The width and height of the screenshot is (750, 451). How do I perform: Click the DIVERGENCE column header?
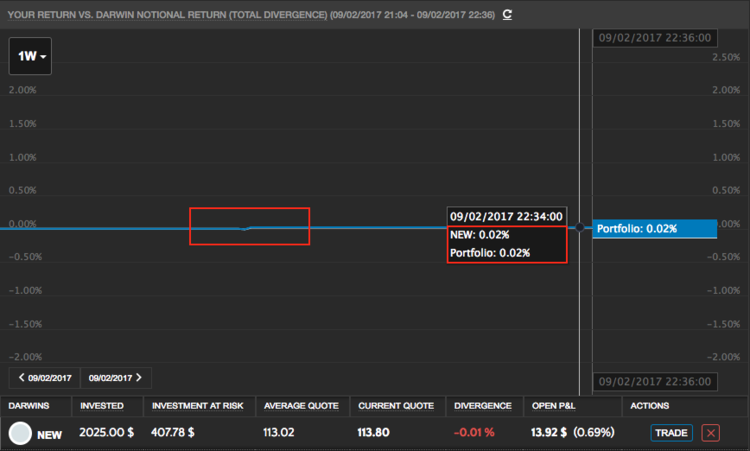coord(482,406)
